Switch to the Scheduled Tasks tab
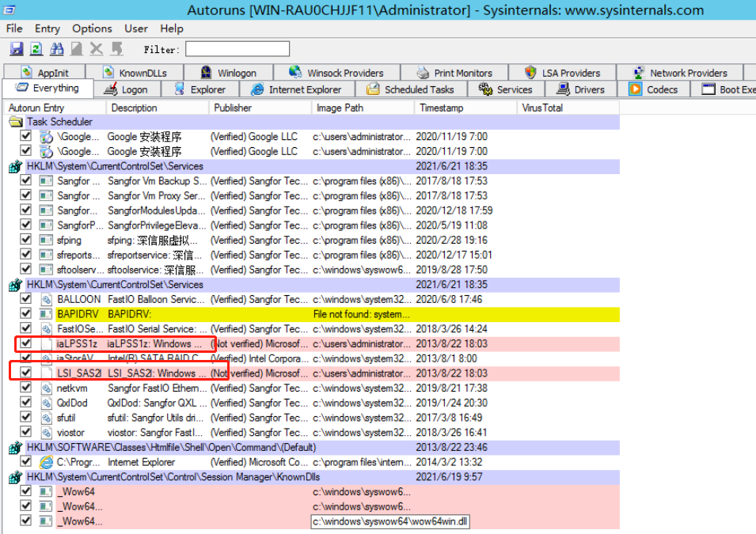The height and width of the screenshot is (534, 756). click(x=412, y=89)
